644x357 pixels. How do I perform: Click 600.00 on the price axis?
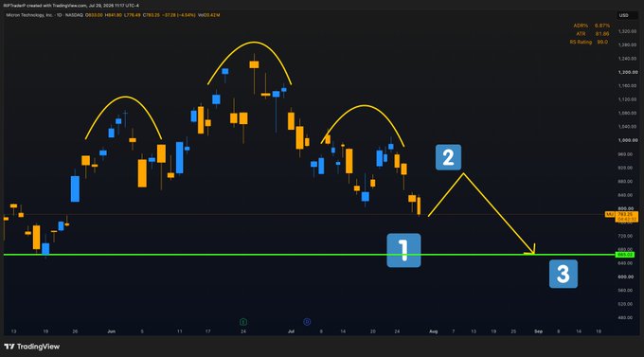point(625,277)
